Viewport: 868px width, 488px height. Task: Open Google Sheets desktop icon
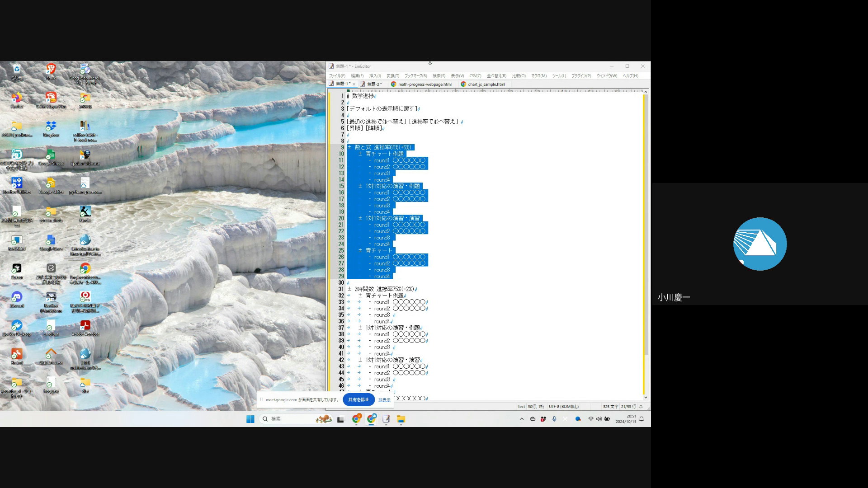pos(51,155)
